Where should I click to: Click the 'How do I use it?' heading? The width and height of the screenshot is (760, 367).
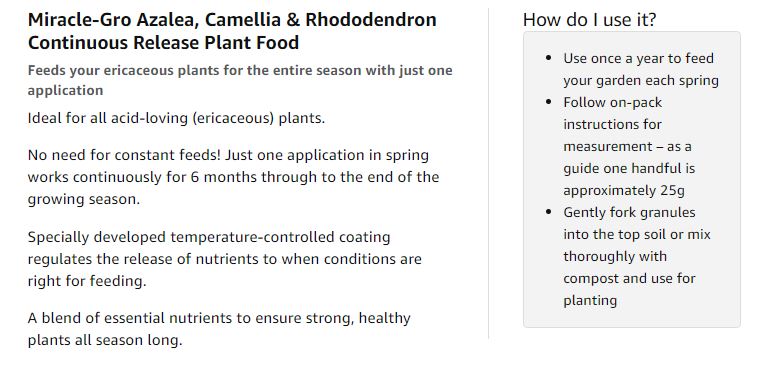(x=589, y=20)
